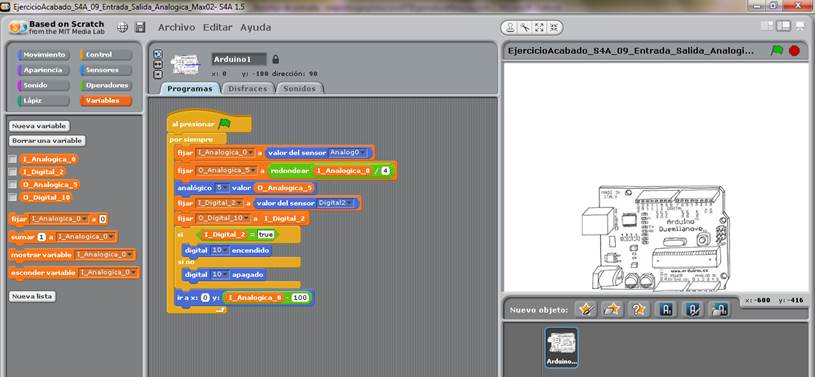The width and height of the screenshot is (815, 377).
Task: Open the Archivo menu
Action: coord(176,28)
